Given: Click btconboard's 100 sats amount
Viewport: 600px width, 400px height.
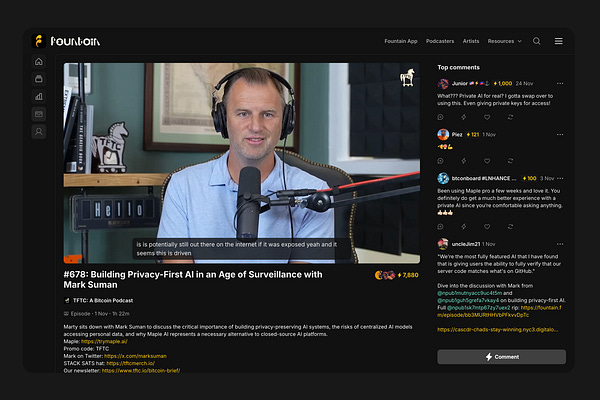Looking at the screenshot, I should [x=530, y=178].
